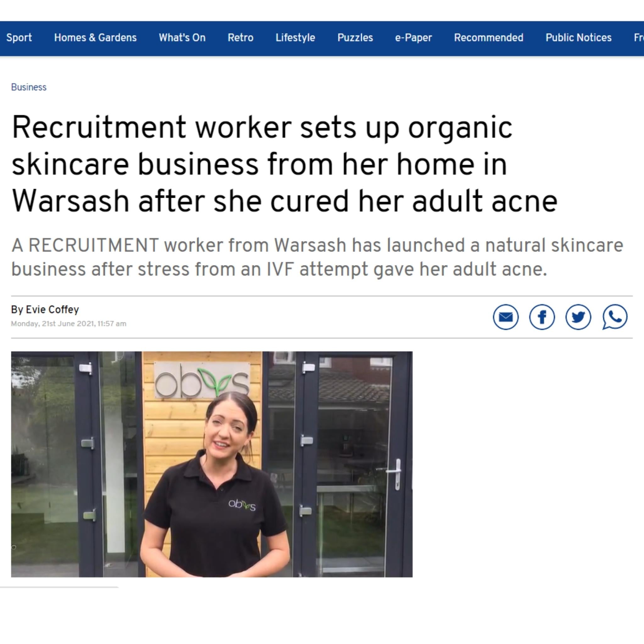Viewport: 644px width, 644px height.
Task: Click the article publication date
Action: [69, 324]
